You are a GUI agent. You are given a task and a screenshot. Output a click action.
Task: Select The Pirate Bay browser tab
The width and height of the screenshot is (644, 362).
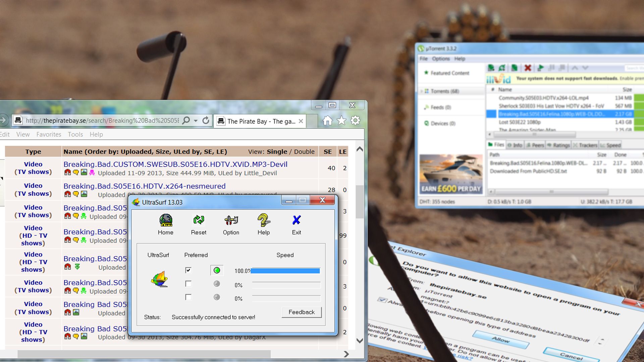260,121
